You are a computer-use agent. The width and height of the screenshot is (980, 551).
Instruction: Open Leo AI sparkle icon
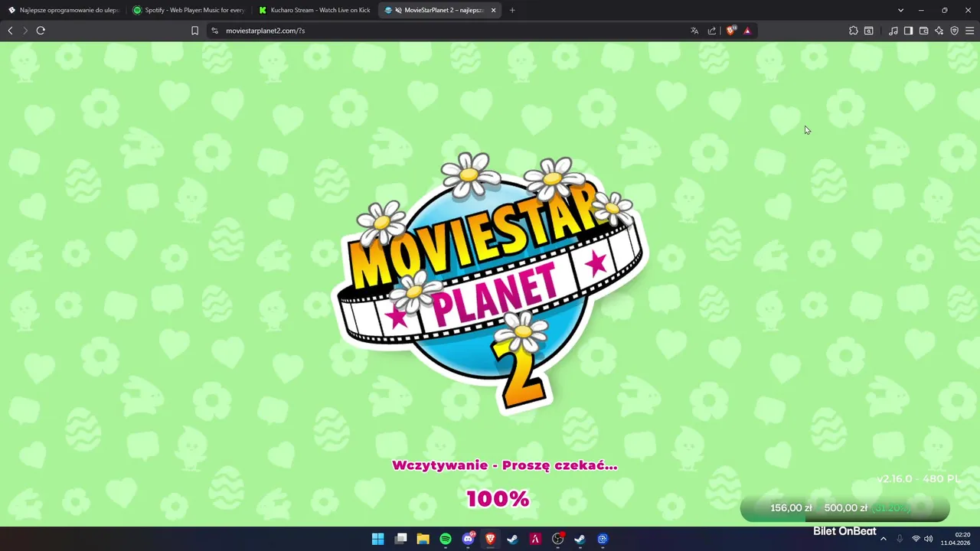click(939, 31)
